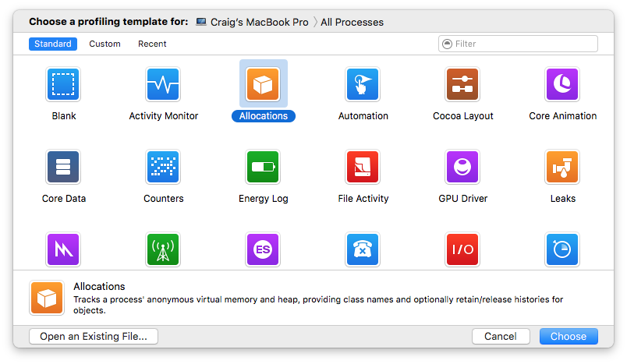
Task: Click the 'Tracks a process' anonymous virtual memory' description
Action: tap(318, 305)
